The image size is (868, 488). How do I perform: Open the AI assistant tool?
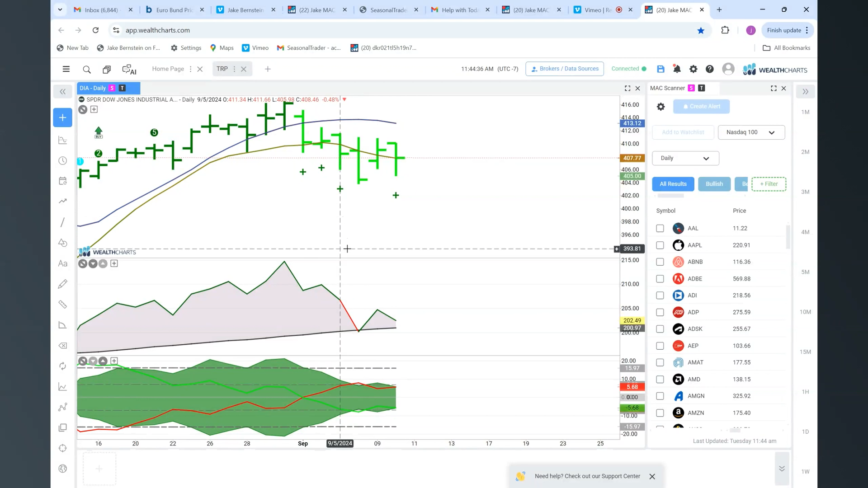pyautogui.click(x=129, y=69)
